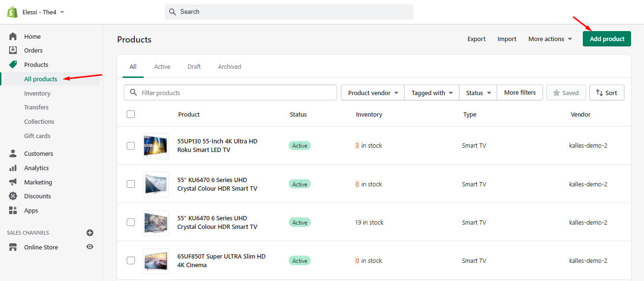
Task: Click the 19 in stock inventory cell
Action: [x=369, y=222]
